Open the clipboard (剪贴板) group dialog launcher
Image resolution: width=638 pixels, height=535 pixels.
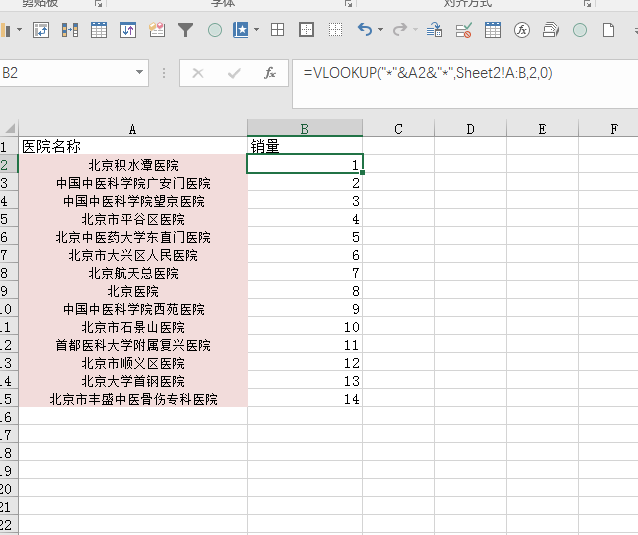coord(98,4)
